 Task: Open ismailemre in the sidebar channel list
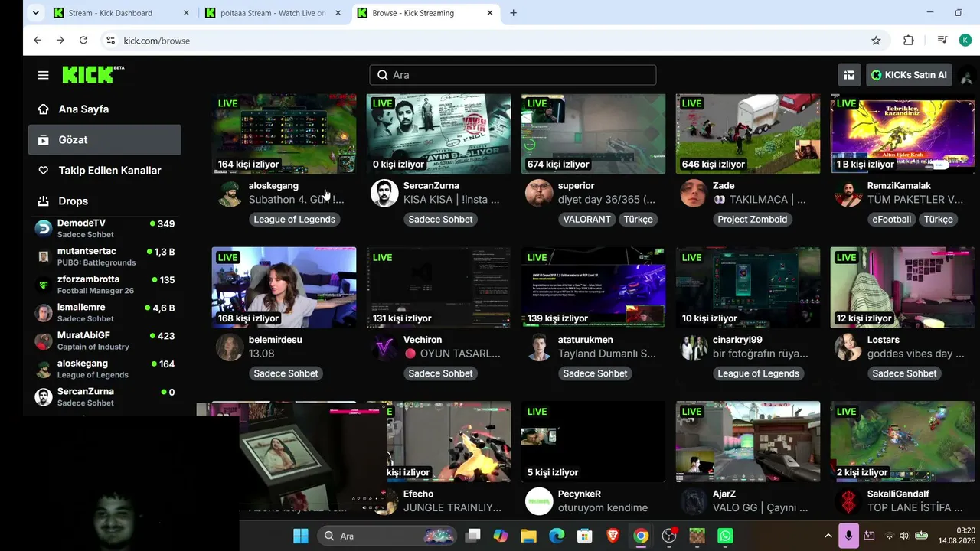pos(105,312)
